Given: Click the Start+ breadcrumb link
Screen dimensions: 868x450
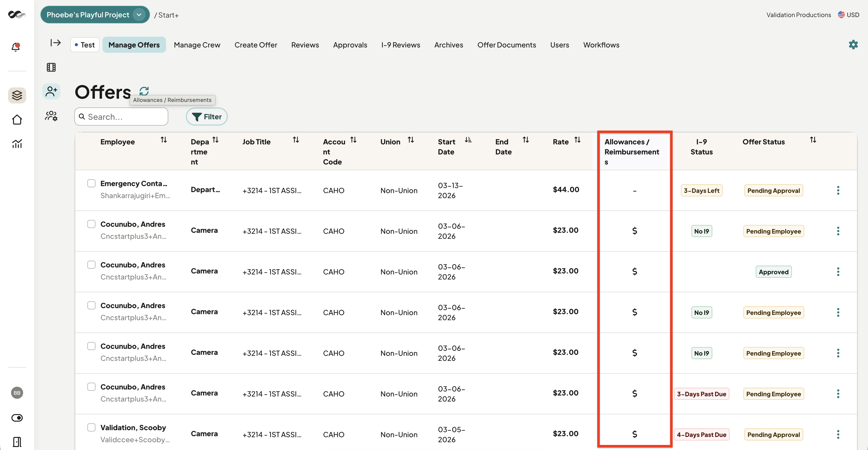Looking at the screenshot, I should pos(168,15).
